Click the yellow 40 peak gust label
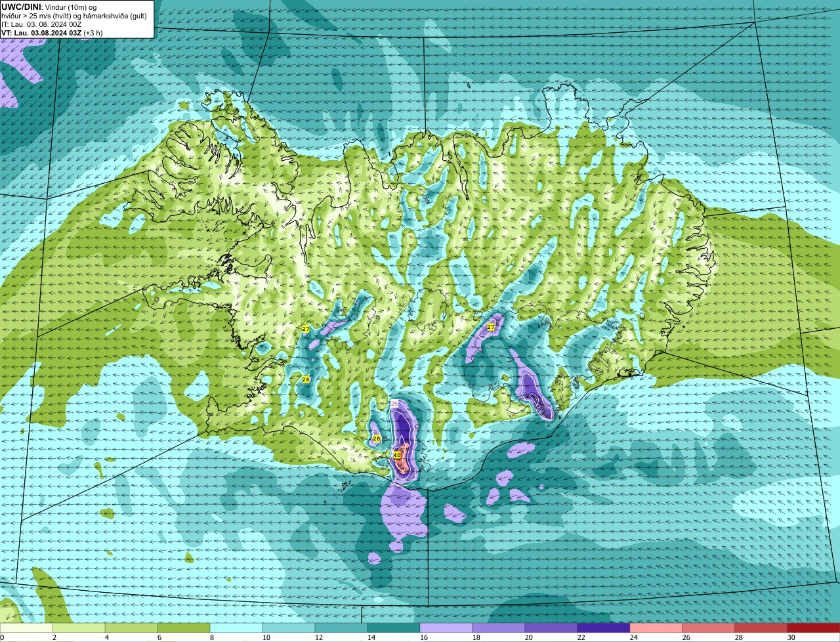 point(397,454)
